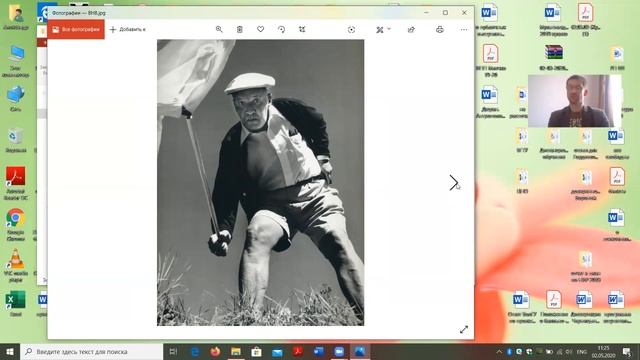
Task: Mark photo as favorite with heart icon
Action: (260, 29)
